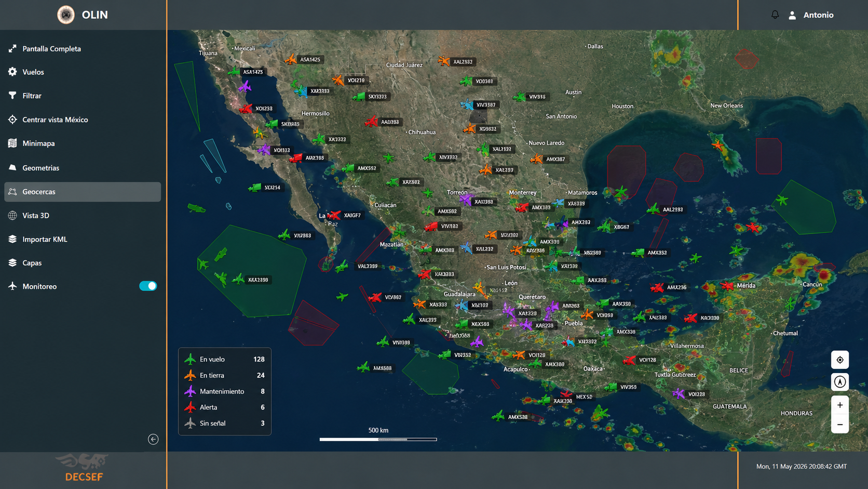Click the Filtrar funnel icon
868x489 pixels.
[x=12, y=96]
